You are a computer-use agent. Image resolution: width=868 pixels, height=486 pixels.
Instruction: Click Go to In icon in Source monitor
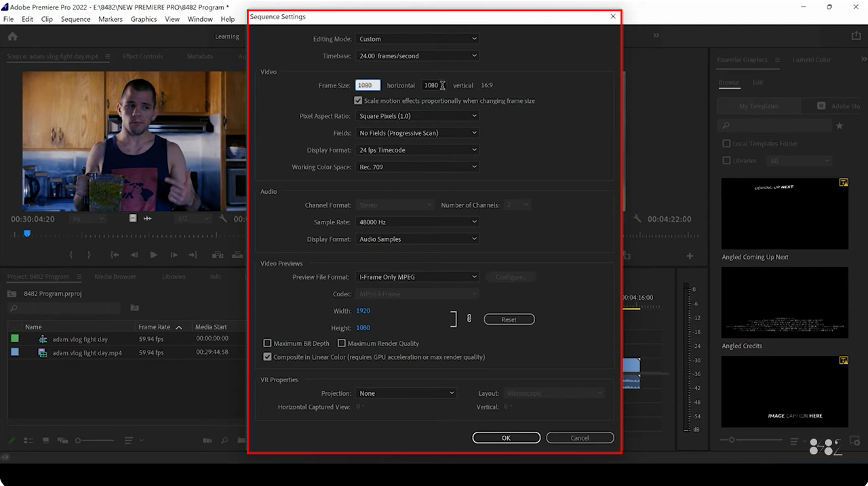(115, 255)
